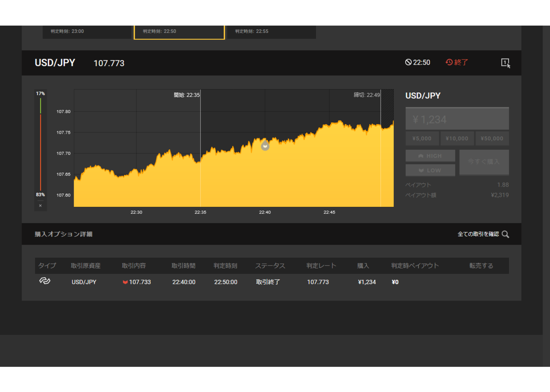Select the 判定時刻 22:50 tab
550x392 pixels.
[x=179, y=32]
